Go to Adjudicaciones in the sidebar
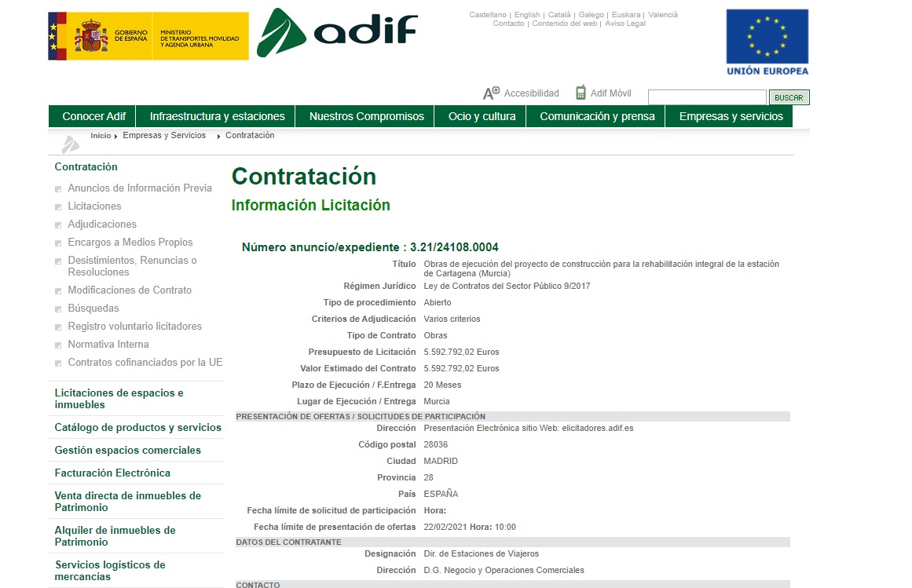Screen dimensions: 912x588 (102, 225)
